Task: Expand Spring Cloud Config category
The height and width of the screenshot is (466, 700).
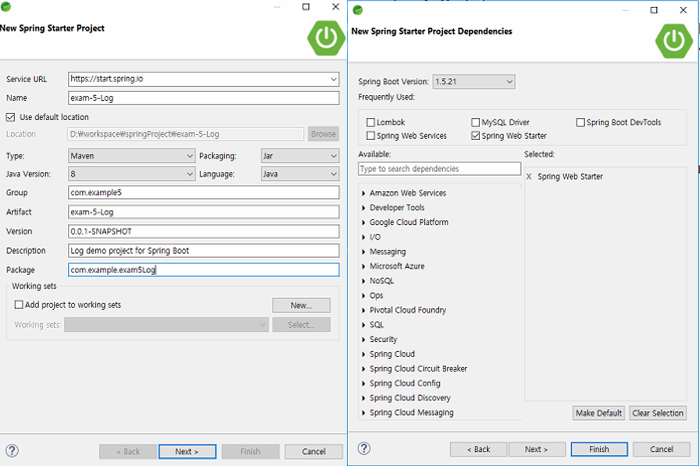Action: click(x=363, y=383)
